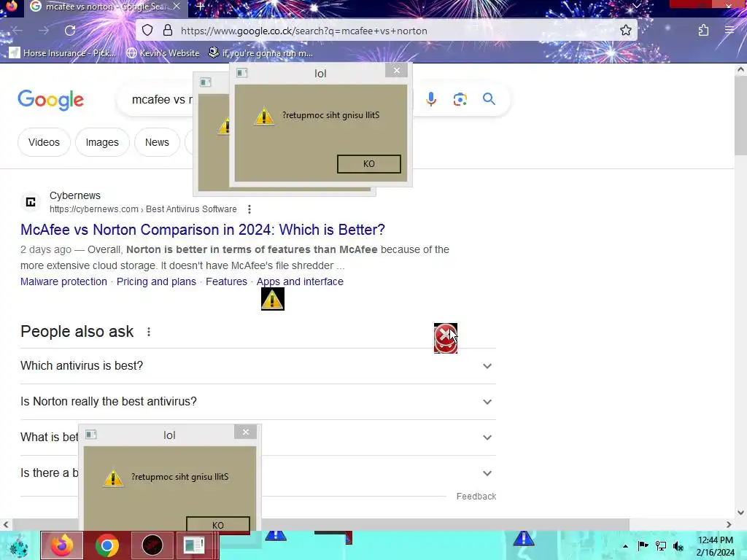Image resolution: width=747 pixels, height=560 pixels.
Task: Click the Firefox reload button
Action: tap(70, 31)
